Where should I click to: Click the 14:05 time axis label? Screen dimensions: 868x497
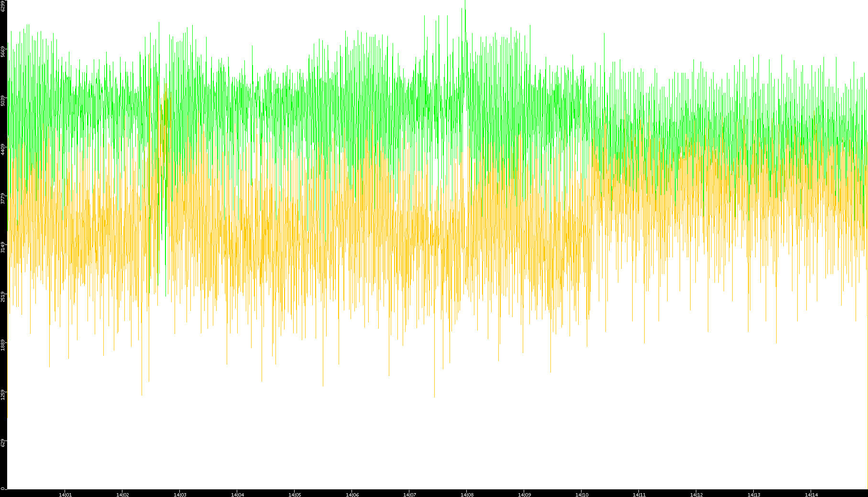coord(295,495)
